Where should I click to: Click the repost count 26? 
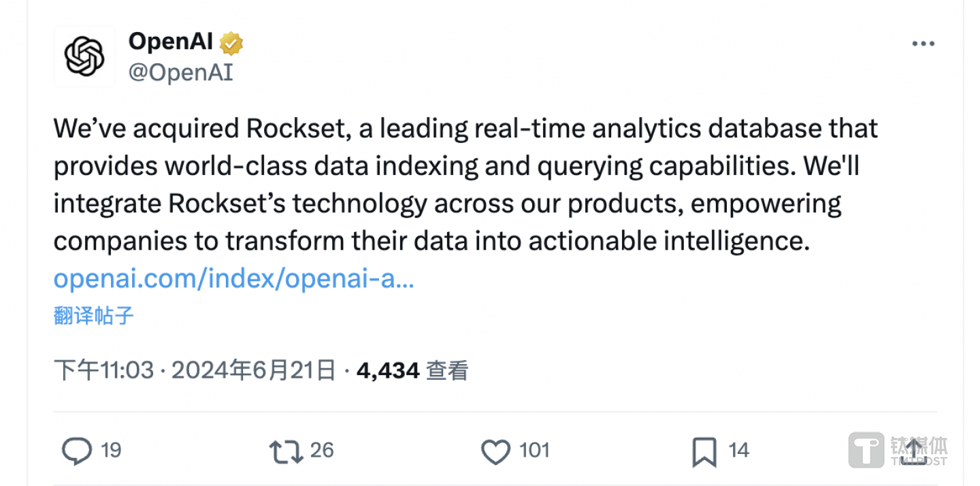coord(322,451)
